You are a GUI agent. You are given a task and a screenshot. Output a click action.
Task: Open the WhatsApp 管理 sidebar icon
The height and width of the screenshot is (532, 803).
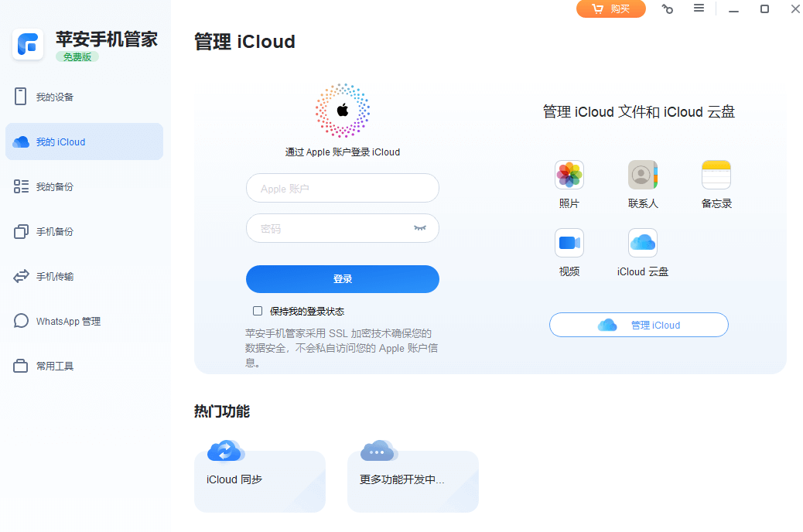pos(21,321)
